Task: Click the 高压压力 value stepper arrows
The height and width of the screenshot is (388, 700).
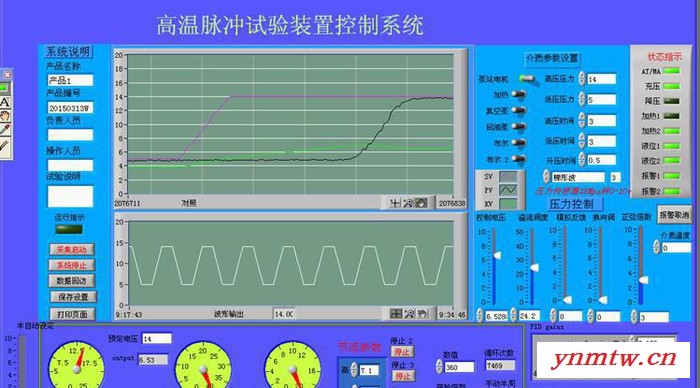Action: pyautogui.click(x=582, y=79)
